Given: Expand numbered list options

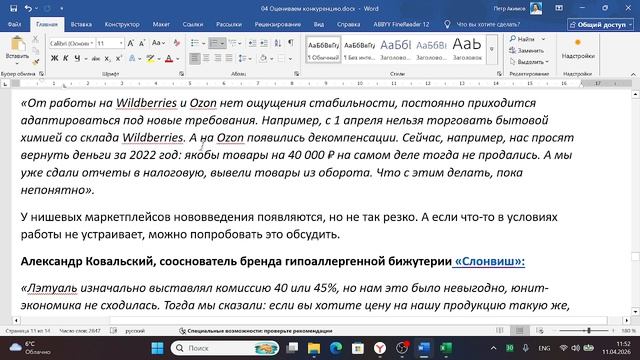Looking at the screenshot, I should (x=222, y=43).
